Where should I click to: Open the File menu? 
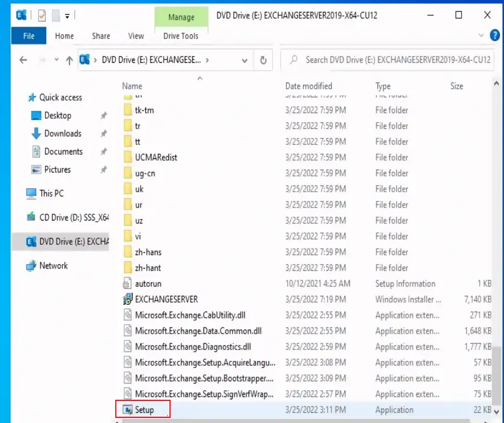click(28, 36)
